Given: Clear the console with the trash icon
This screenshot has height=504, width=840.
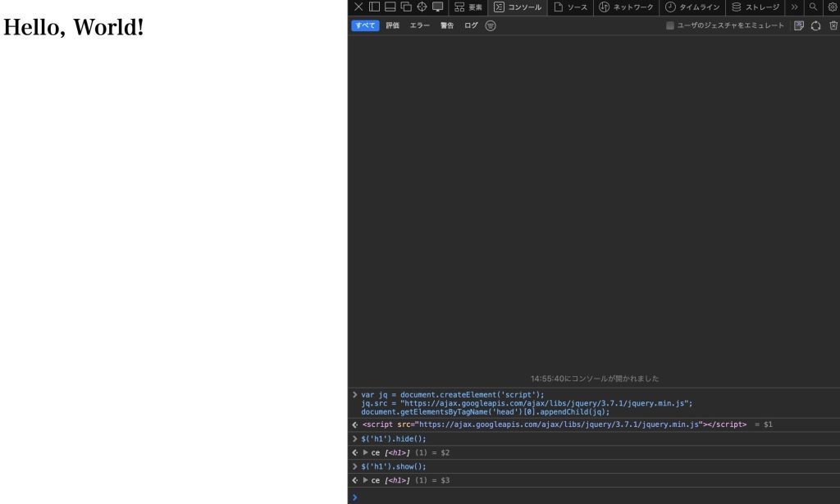Looking at the screenshot, I should tap(833, 25).
